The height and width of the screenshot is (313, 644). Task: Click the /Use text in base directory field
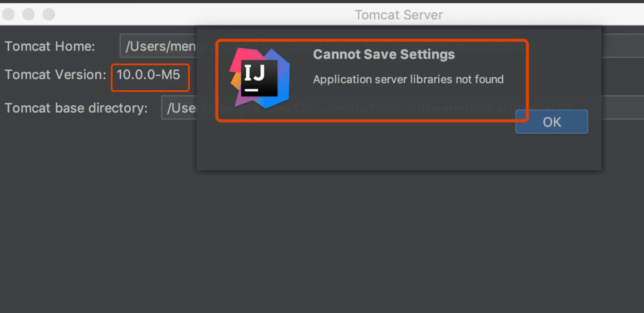pos(181,108)
